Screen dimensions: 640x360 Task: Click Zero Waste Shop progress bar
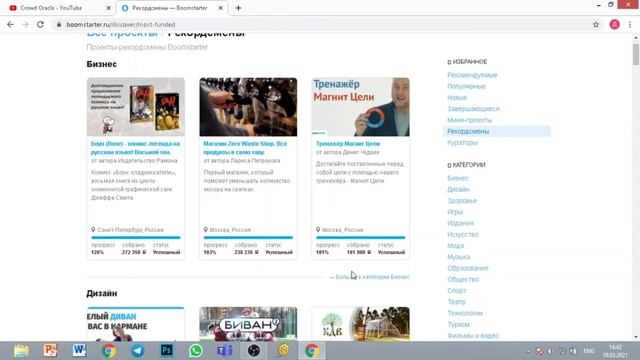pos(248,237)
